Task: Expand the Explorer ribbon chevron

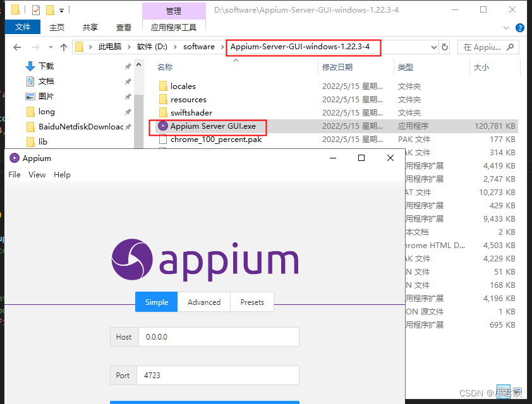Action: click(x=506, y=28)
